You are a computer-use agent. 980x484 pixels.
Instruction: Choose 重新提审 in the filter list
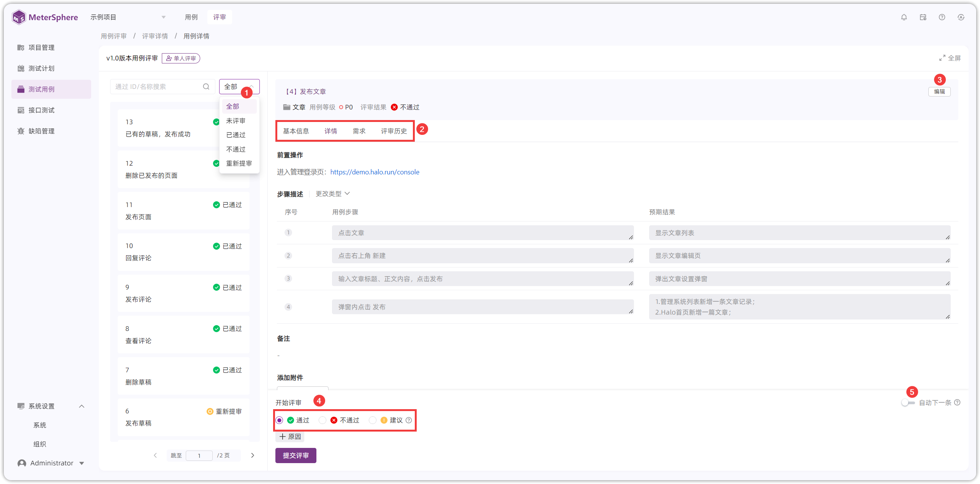[239, 163]
